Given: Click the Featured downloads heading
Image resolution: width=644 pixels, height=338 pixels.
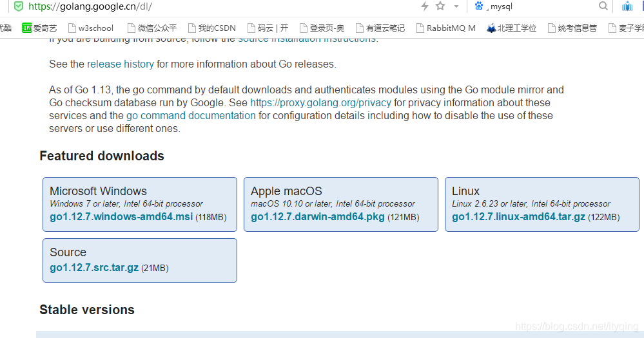Looking at the screenshot, I should [102, 156].
